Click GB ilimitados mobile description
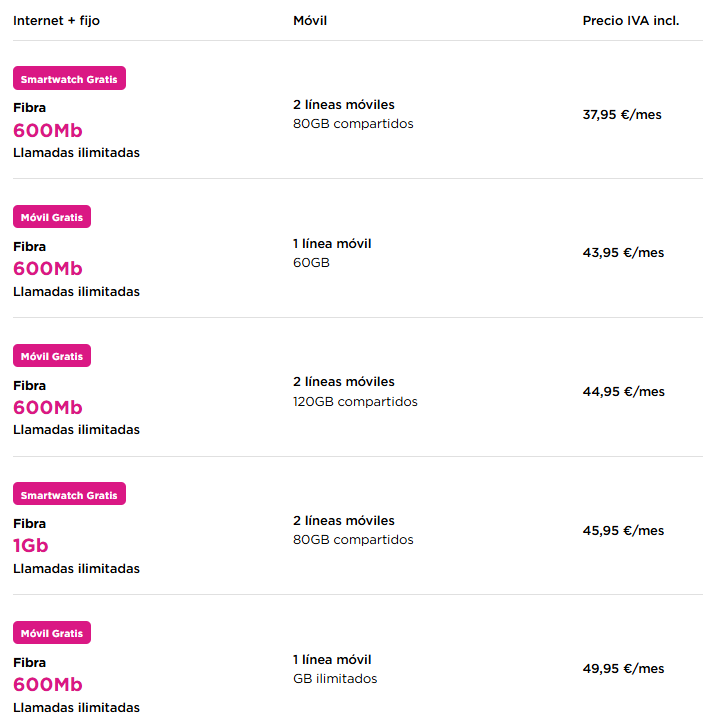The image size is (703, 726). point(335,679)
